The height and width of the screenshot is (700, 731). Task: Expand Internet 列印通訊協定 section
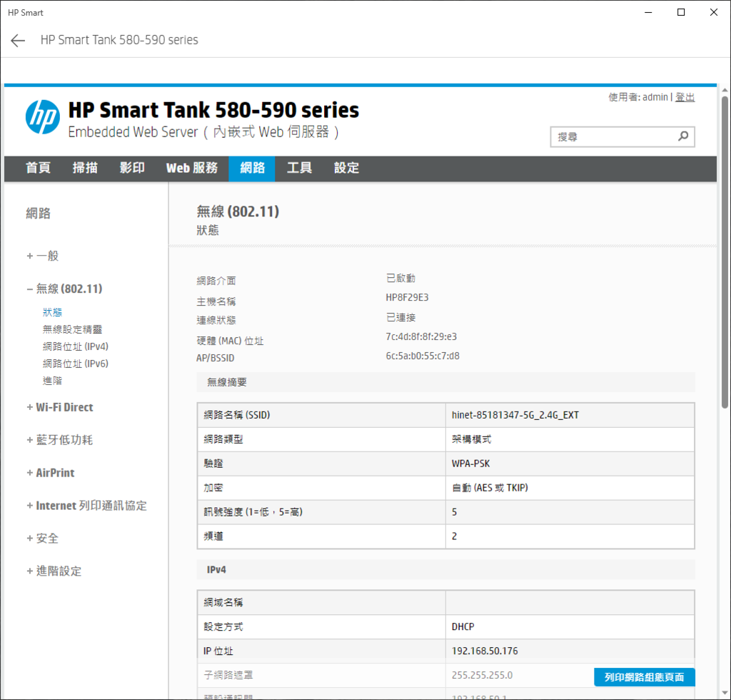tap(87, 506)
